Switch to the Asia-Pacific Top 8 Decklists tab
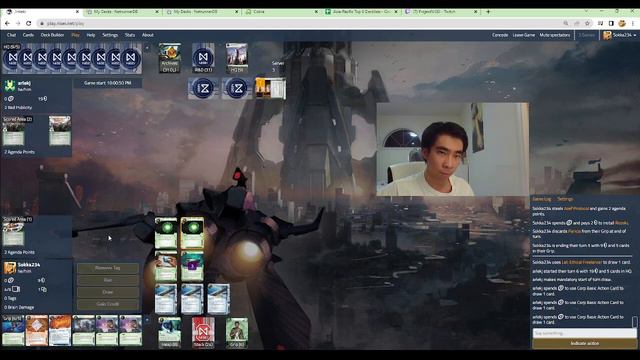The image size is (640, 360). pos(361,12)
